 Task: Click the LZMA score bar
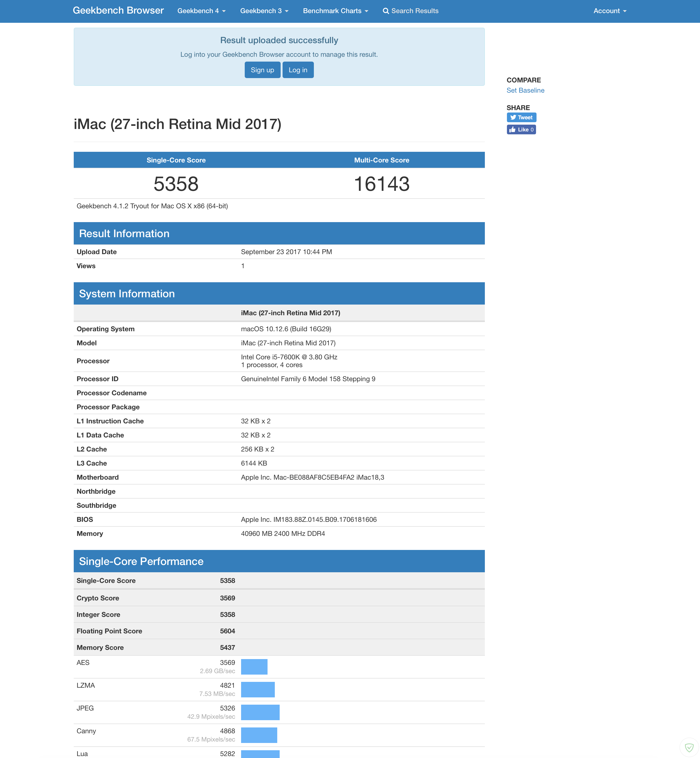[258, 689]
